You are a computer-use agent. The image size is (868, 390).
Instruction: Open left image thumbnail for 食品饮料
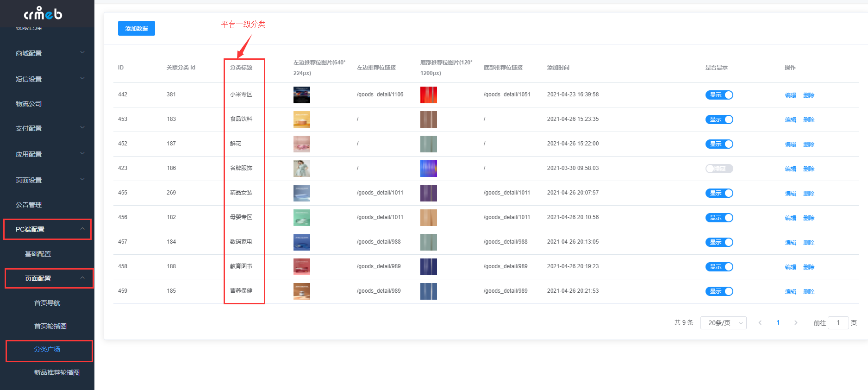coord(302,120)
